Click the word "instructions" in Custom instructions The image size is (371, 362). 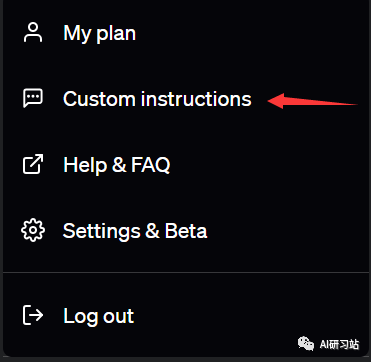tap(196, 99)
